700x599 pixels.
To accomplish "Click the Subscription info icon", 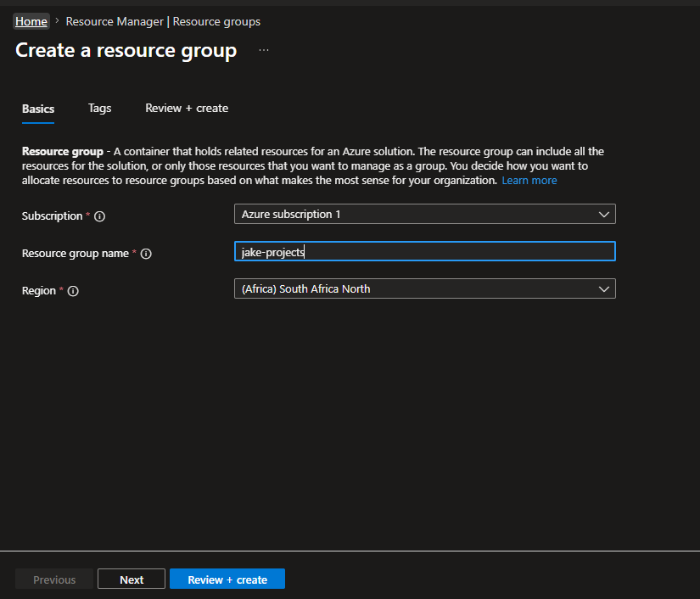I will [99, 216].
